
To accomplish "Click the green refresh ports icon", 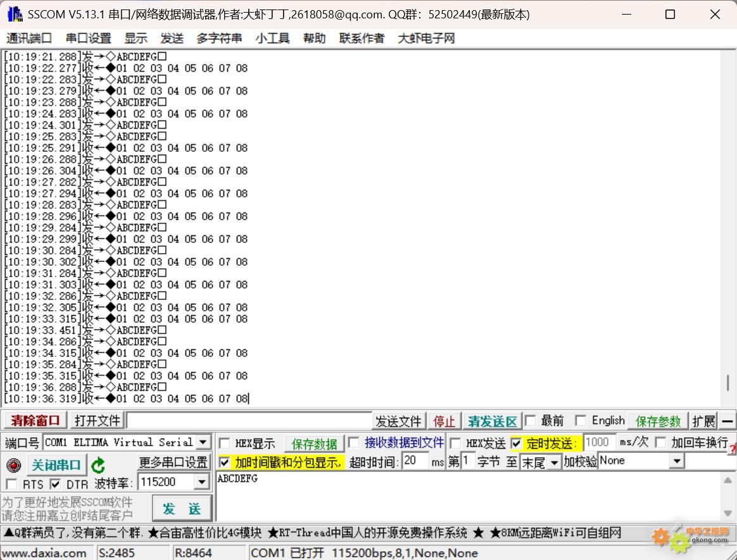I will (x=98, y=466).
